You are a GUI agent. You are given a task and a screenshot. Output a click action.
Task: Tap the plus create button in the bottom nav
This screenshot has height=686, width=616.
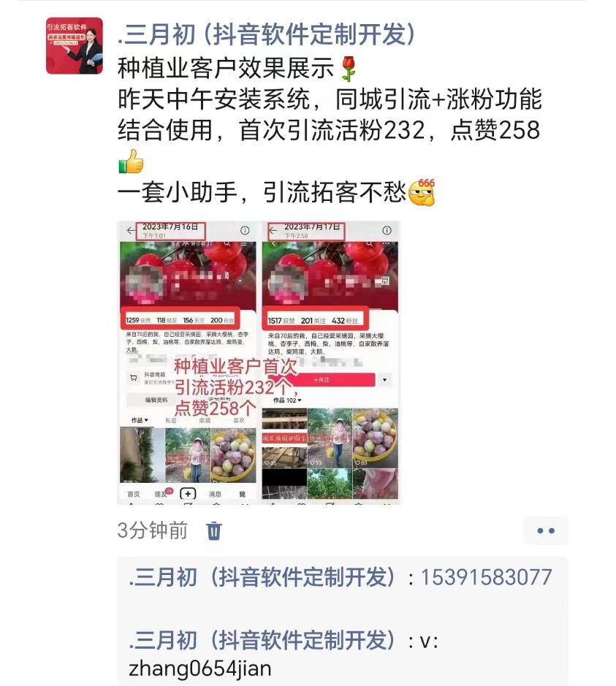[x=188, y=494]
